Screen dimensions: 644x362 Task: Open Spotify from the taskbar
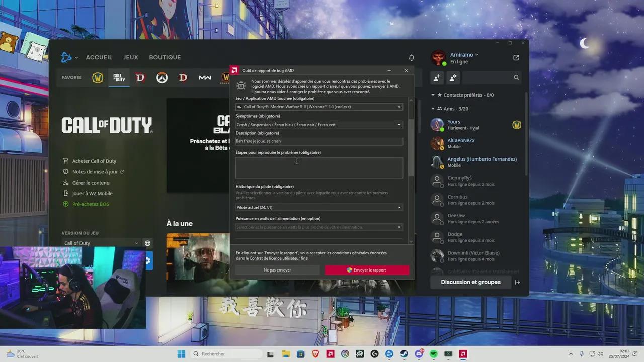coord(434,354)
